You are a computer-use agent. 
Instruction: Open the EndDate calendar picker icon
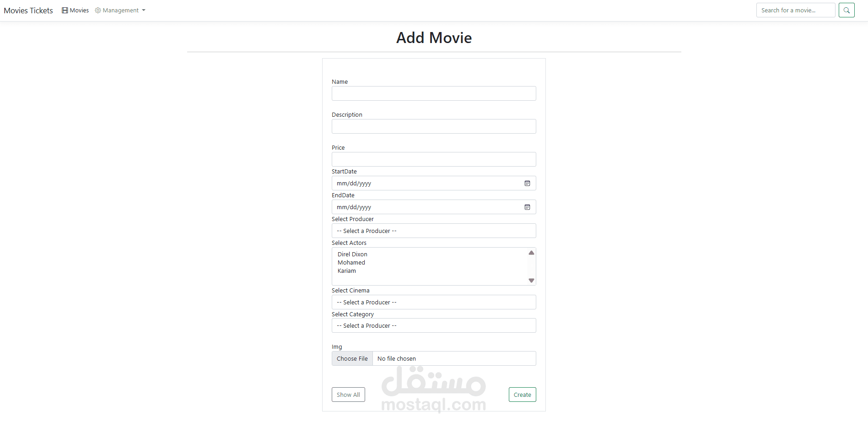pyautogui.click(x=527, y=207)
